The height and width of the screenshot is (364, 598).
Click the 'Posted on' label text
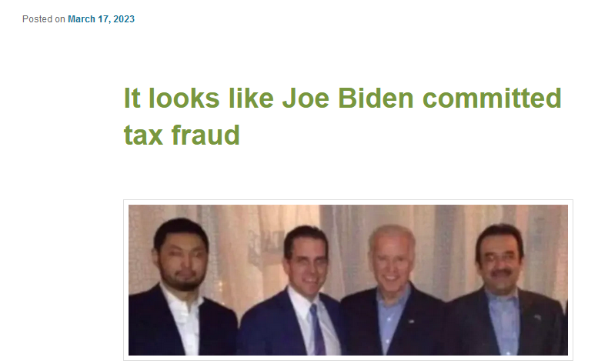(x=43, y=19)
